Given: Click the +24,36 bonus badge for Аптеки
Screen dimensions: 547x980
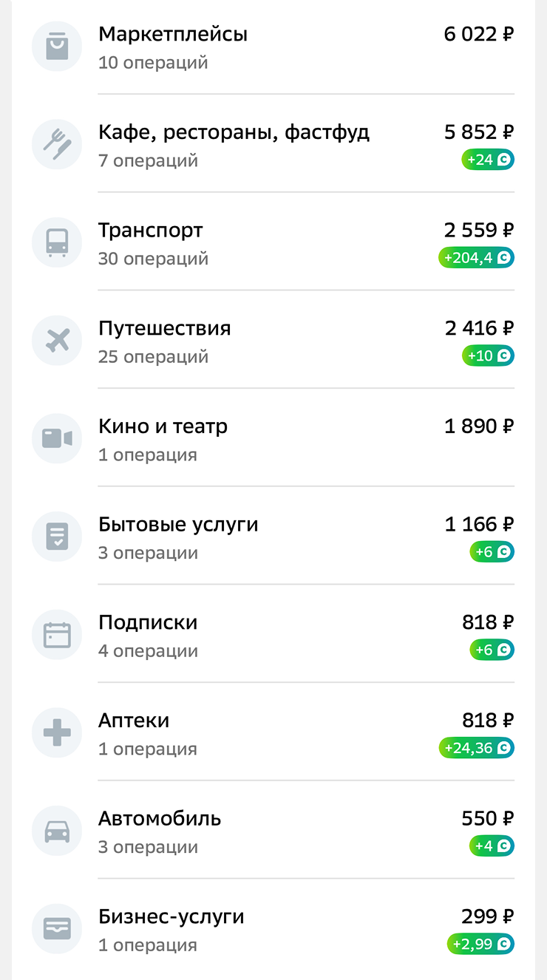Looking at the screenshot, I should click(476, 748).
